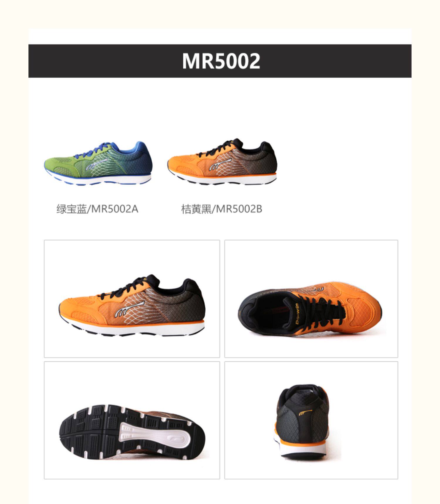Click the MR5002 header banner
440x504 pixels.
coord(220,61)
